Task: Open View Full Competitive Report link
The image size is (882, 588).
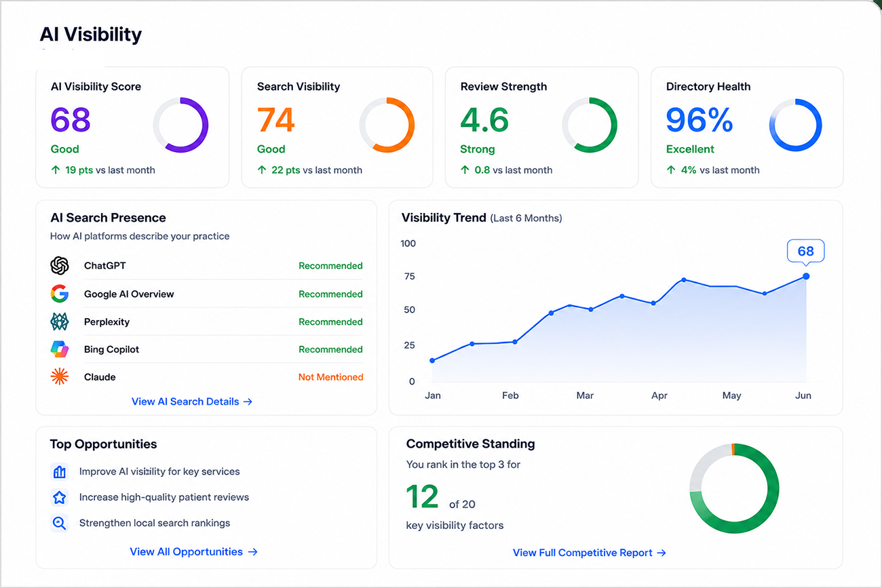Action: (x=590, y=553)
